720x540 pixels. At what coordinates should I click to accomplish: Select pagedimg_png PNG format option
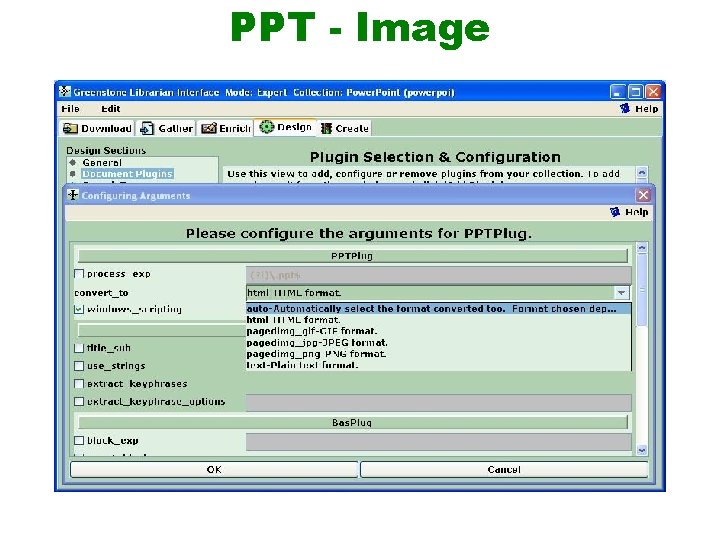coord(438,354)
